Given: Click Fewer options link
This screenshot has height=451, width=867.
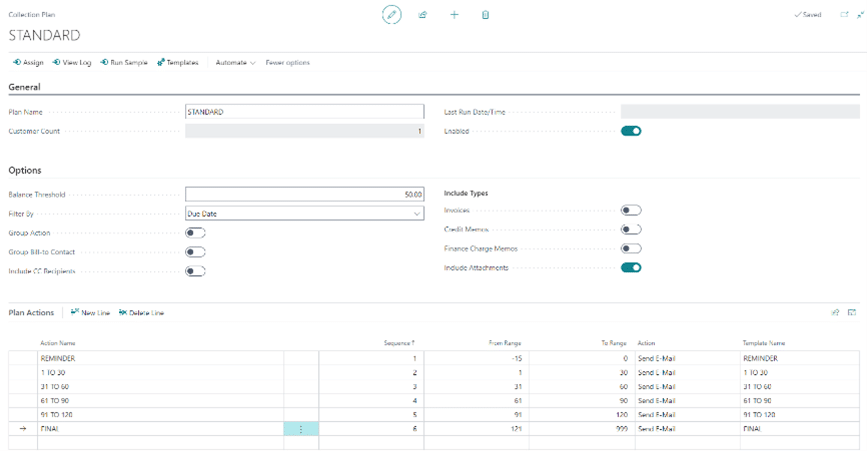Looking at the screenshot, I should click(x=288, y=62).
